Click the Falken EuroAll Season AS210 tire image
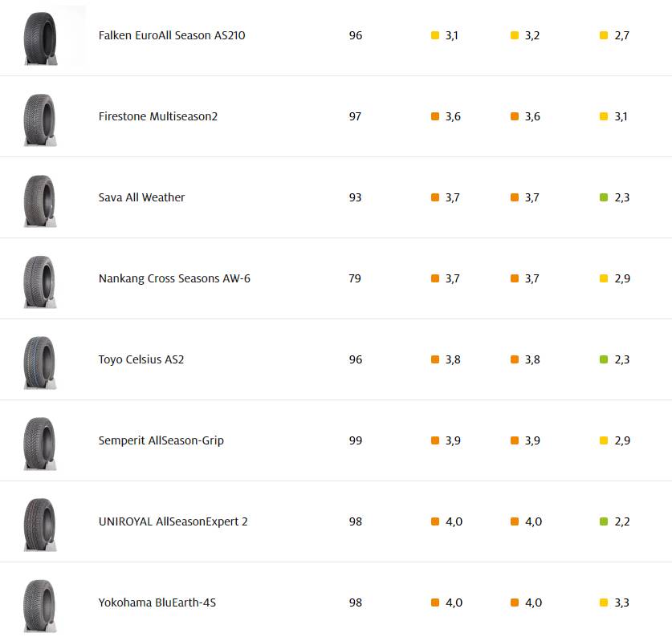 click(x=40, y=38)
